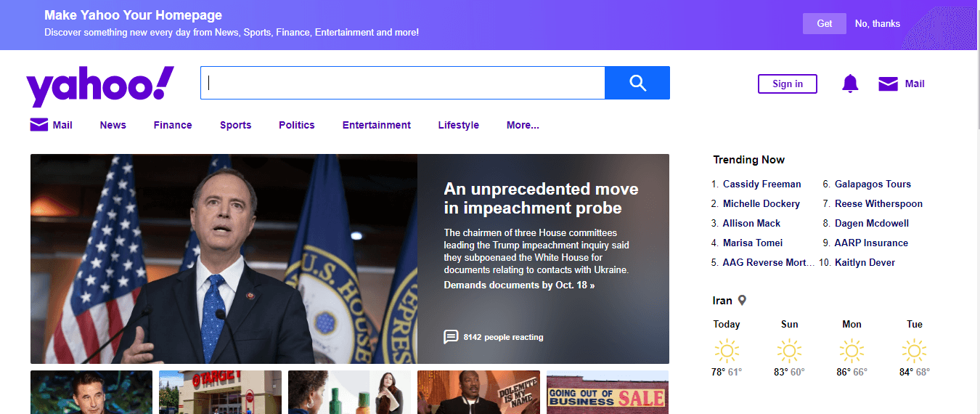Click the Going Out of Business Sale thumbnail
Viewport: 980px width, 414px height.
[608, 392]
